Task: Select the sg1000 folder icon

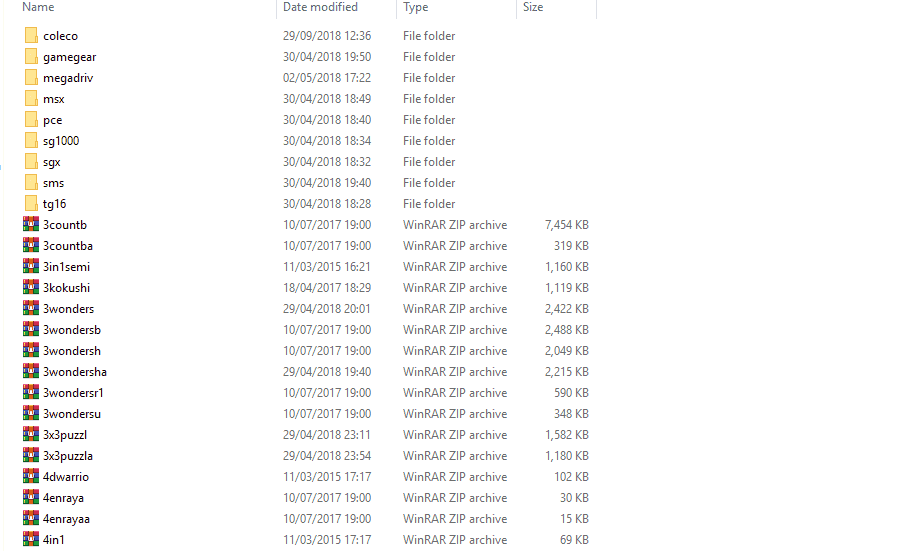Action: 31,140
